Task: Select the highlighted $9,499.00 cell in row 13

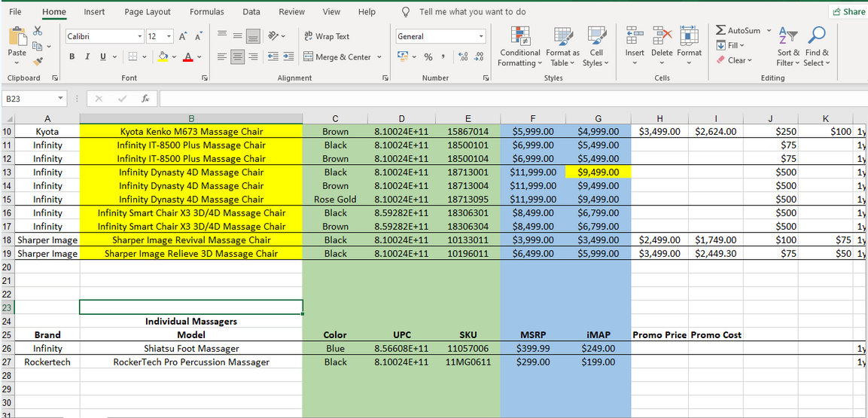Action: (x=598, y=172)
